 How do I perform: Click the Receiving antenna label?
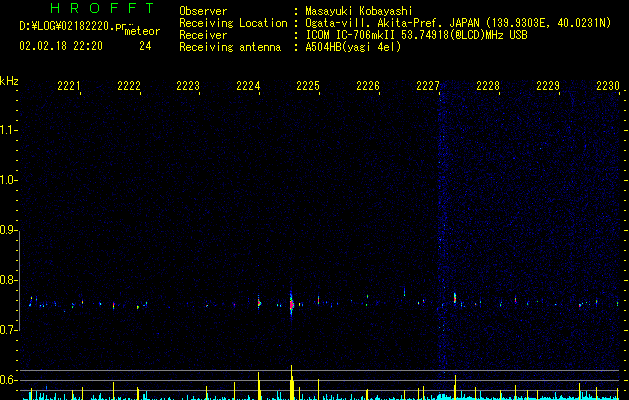pos(230,47)
